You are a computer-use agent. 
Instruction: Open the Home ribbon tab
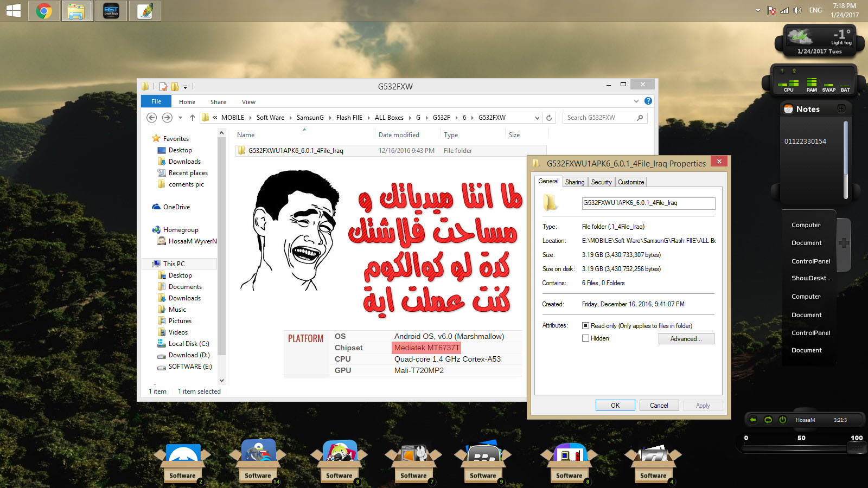click(x=187, y=102)
